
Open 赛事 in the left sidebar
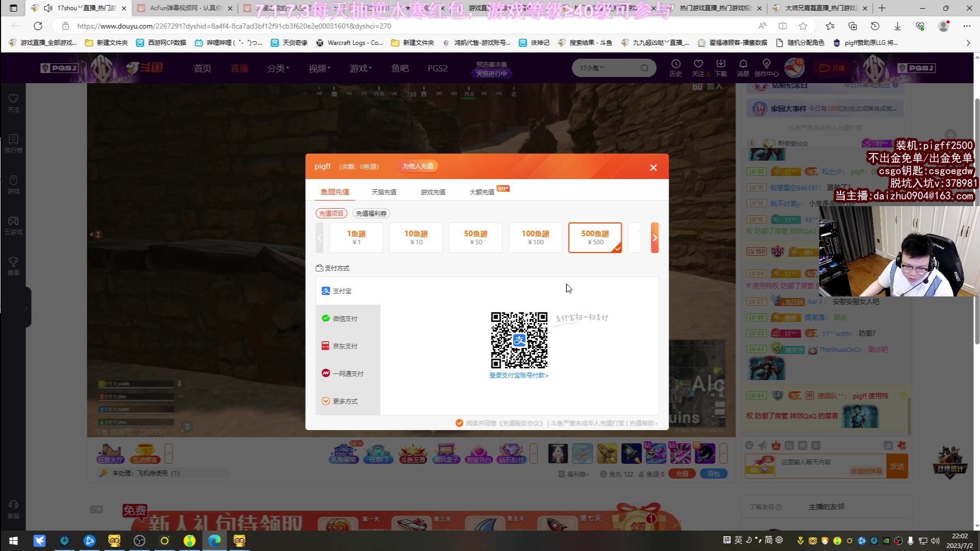tap(14, 267)
